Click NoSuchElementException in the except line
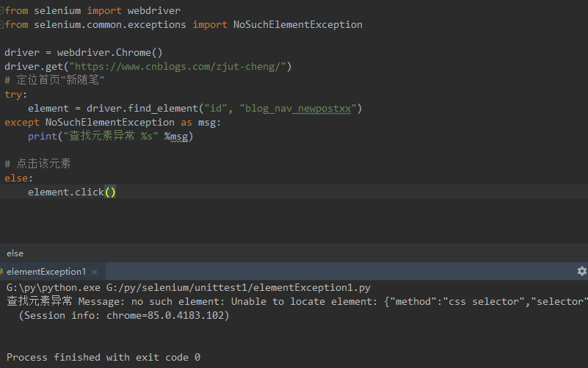 (x=110, y=123)
